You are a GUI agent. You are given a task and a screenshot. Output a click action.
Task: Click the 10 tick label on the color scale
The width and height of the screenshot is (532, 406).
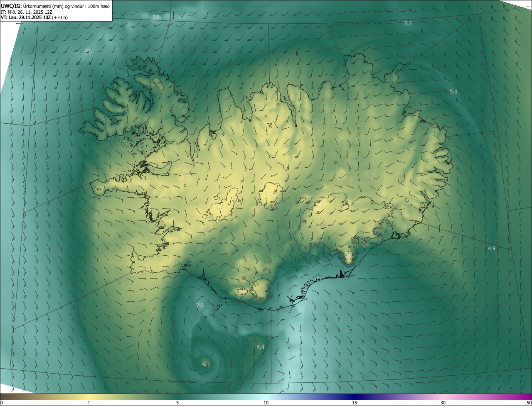point(266,403)
